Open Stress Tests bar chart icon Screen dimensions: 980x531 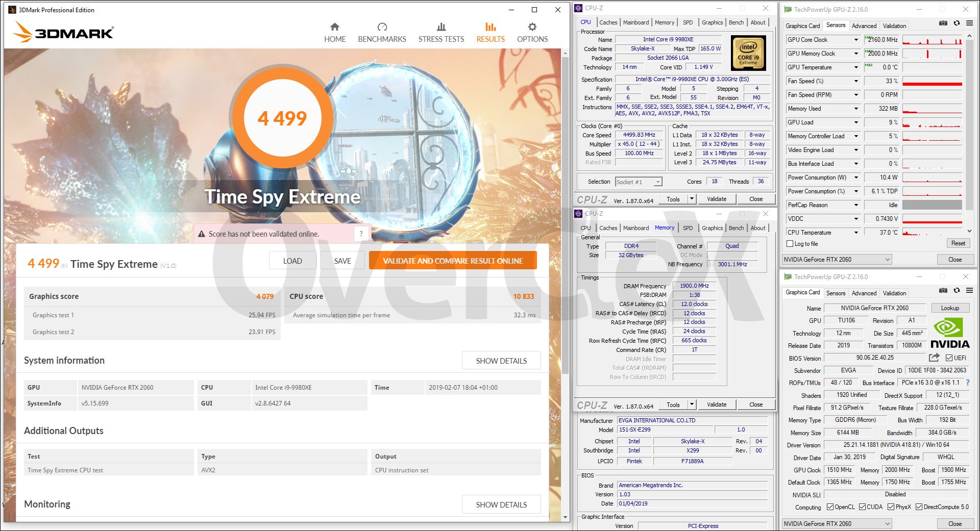(x=441, y=27)
